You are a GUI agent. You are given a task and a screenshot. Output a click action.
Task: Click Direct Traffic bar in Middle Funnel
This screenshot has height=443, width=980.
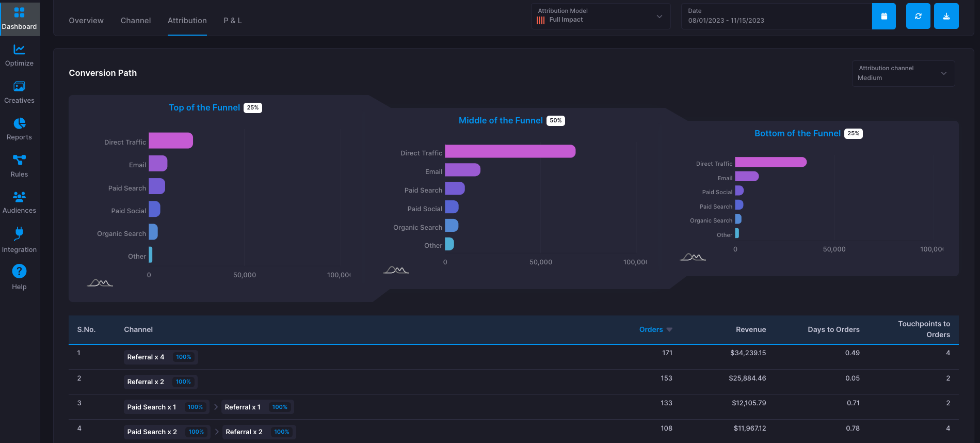pos(510,151)
